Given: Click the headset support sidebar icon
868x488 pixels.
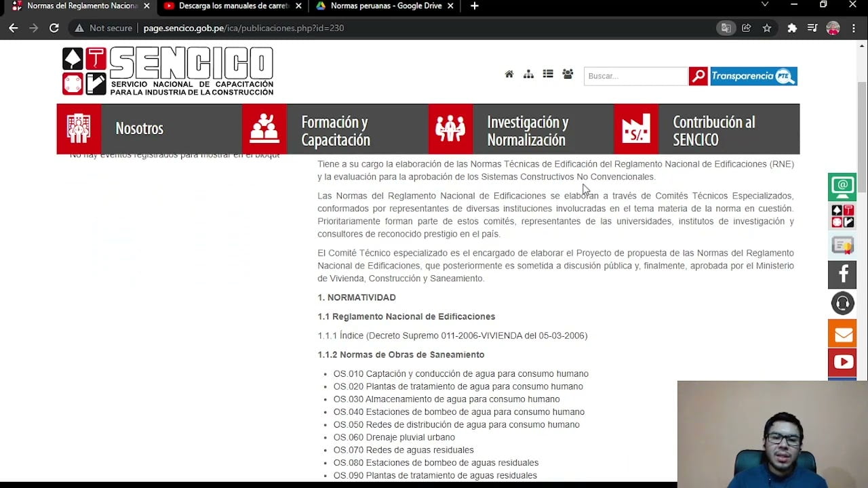Looking at the screenshot, I should [x=842, y=304].
